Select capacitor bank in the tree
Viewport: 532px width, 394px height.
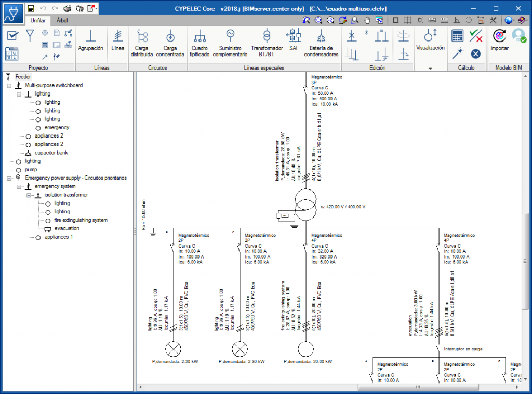click(51, 153)
